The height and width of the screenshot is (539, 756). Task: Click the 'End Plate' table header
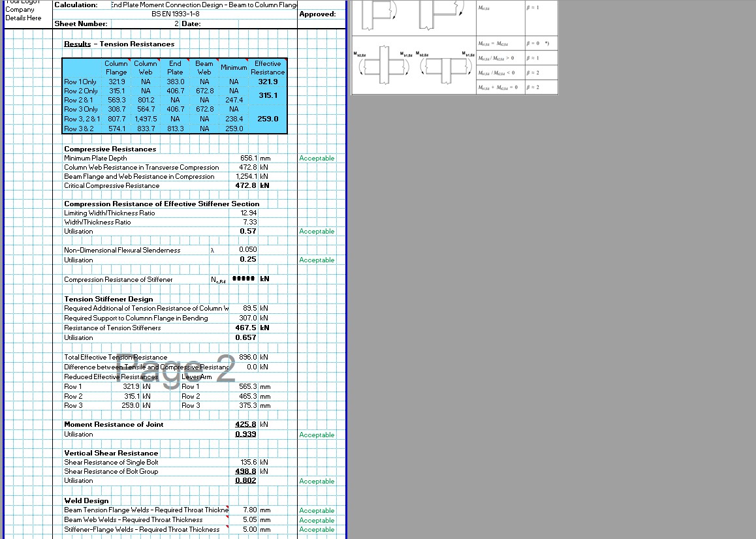tap(175, 68)
